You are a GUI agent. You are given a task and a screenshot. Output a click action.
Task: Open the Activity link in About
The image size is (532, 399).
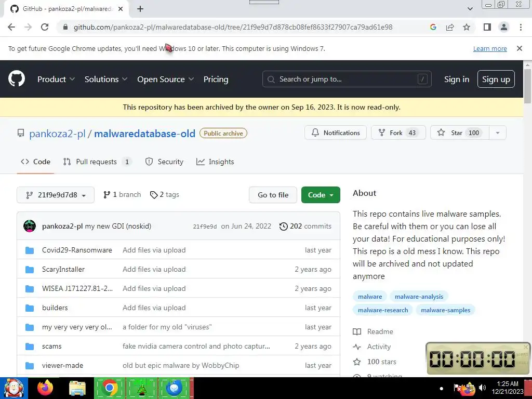[x=372, y=347]
